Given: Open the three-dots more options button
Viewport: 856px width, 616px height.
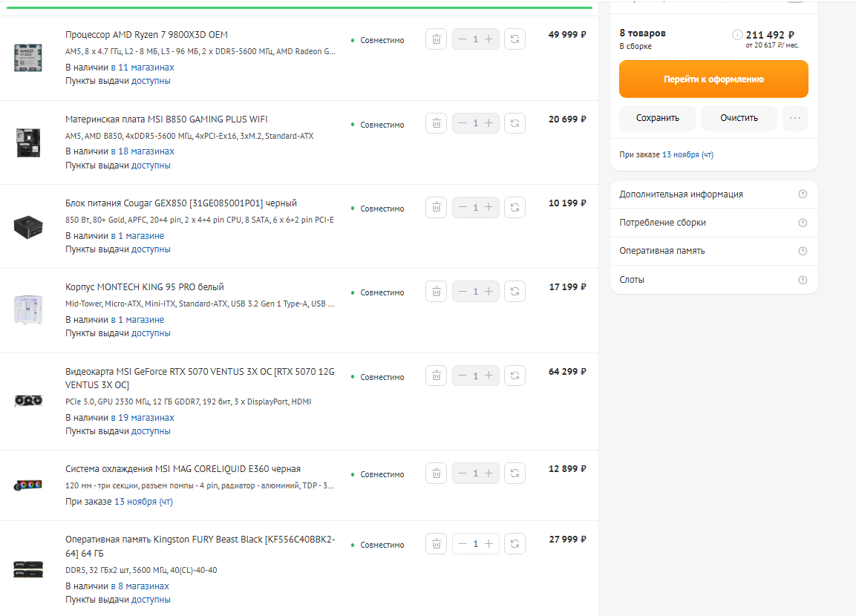Looking at the screenshot, I should coord(795,118).
